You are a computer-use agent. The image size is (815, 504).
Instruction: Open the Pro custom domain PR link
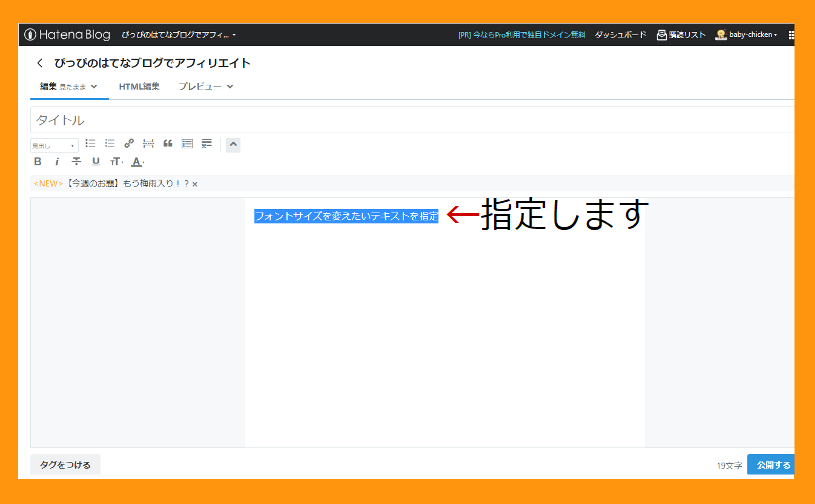tap(521, 35)
